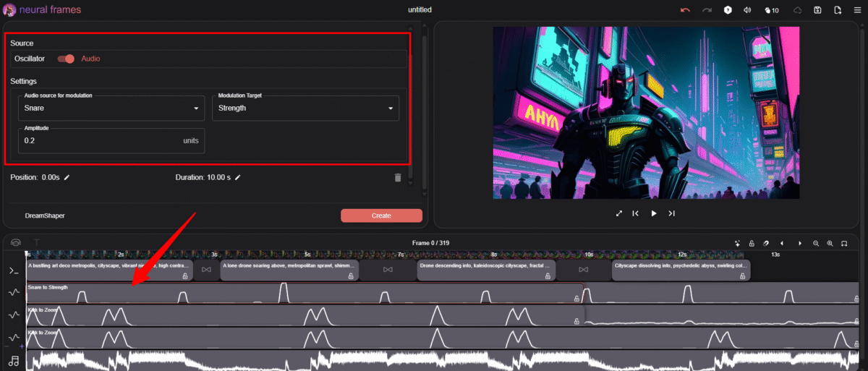
Task: Unlock the 'A lone drone soaring' clip lock
Action: point(351,276)
